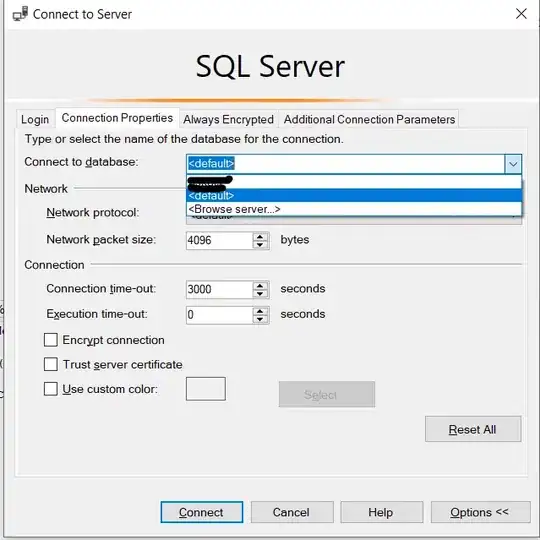Viewport: 540px width, 540px height.
Task: Increase network packet size with up arrow
Action: click(x=260, y=237)
